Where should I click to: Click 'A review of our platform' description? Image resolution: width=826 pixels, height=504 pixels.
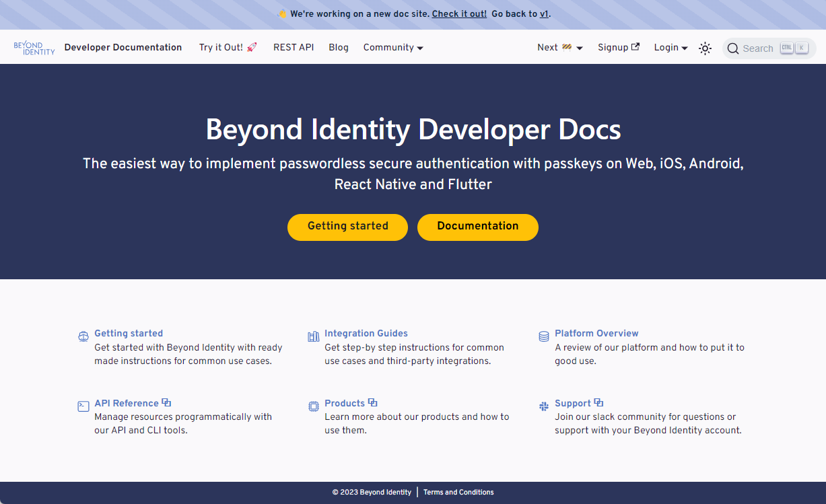coord(650,354)
